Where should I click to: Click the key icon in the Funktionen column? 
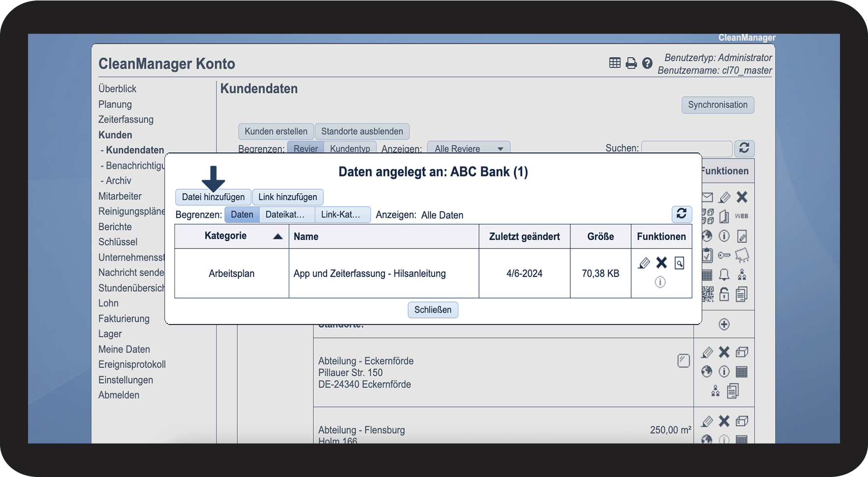(724, 255)
